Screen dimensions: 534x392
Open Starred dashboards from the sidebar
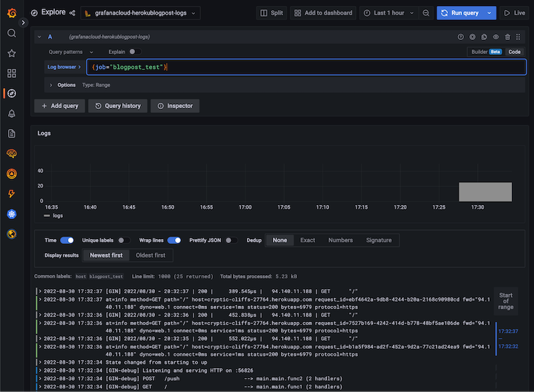pos(11,53)
